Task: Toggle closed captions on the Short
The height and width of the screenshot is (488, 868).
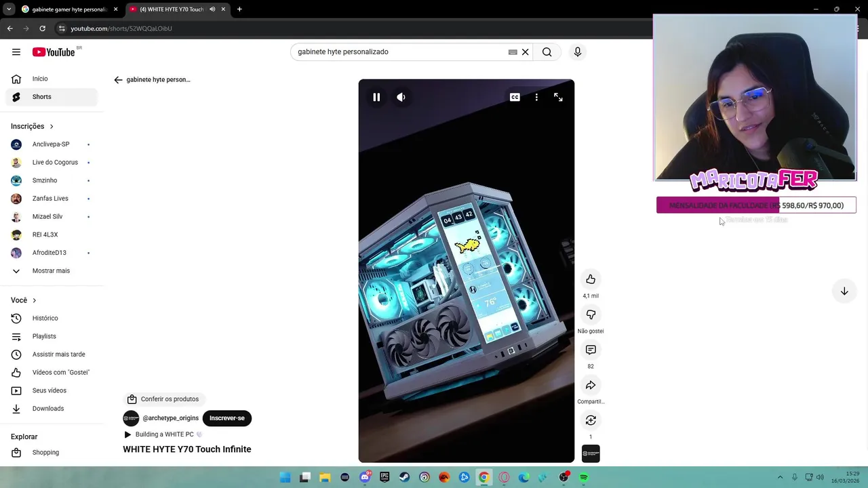Action: point(515,97)
